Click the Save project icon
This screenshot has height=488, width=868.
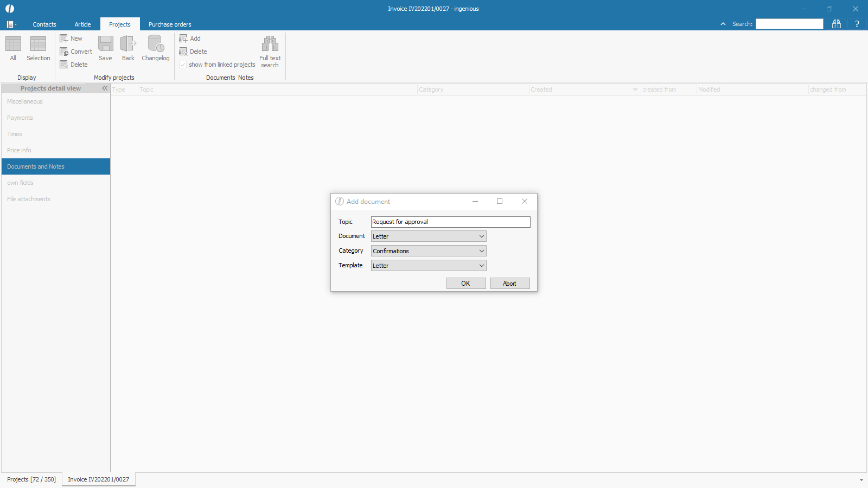point(105,44)
